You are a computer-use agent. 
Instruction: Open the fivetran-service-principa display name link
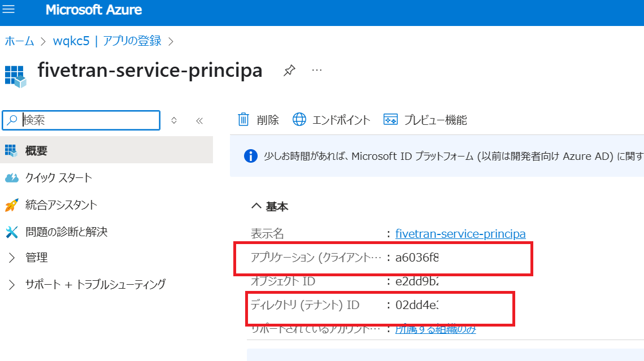(x=460, y=234)
